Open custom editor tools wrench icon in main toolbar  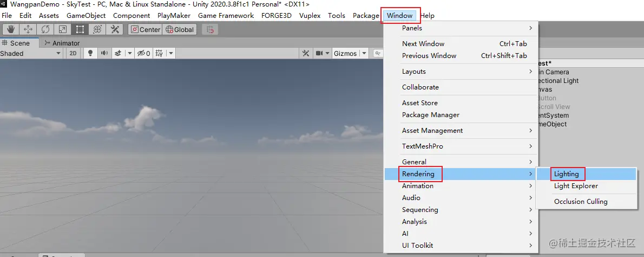[115, 30]
